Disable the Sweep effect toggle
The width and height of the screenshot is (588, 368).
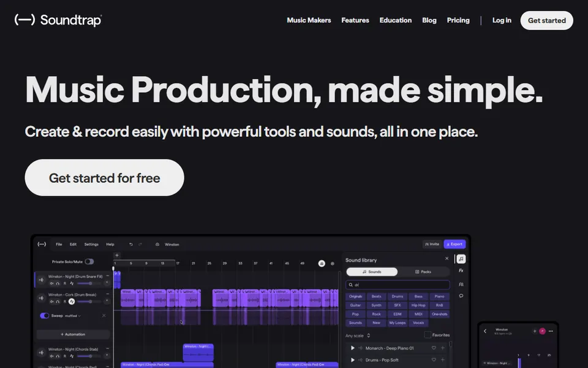(x=45, y=315)
